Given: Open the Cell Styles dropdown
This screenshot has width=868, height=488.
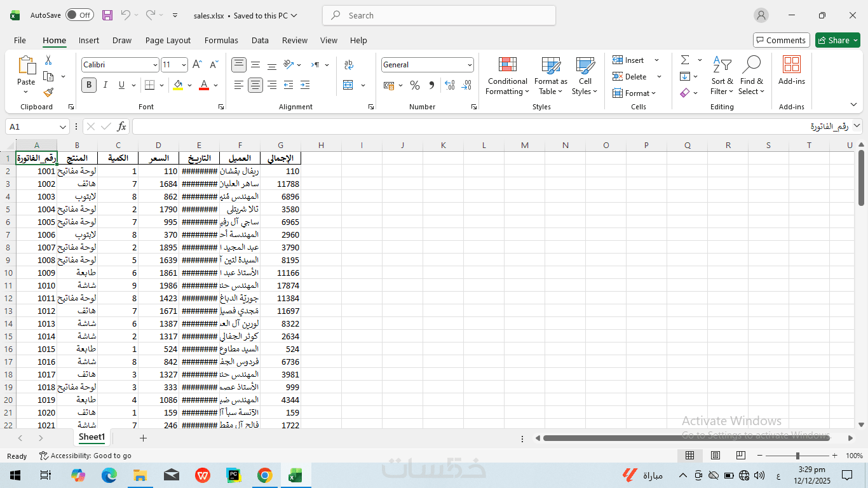Looking at the screenshot, I should (x=585, y=76).
